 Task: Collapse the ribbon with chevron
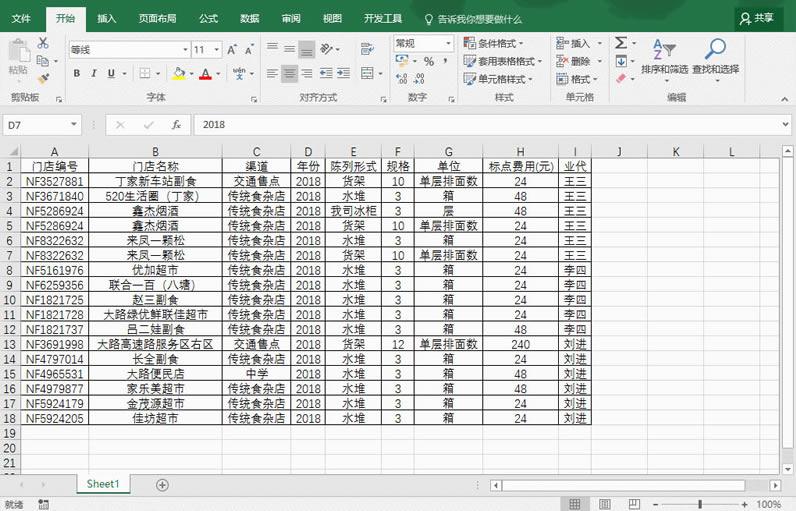coord(785,99)
